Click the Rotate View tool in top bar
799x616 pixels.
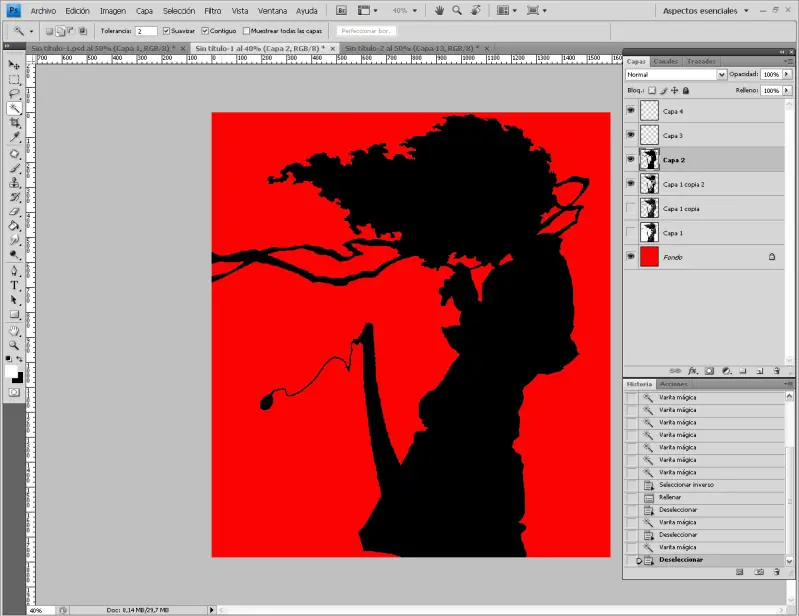[475, 10]
